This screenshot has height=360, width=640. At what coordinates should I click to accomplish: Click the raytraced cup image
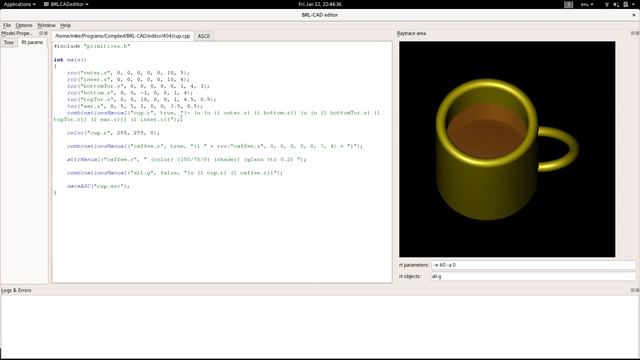(x=507, y=149)
